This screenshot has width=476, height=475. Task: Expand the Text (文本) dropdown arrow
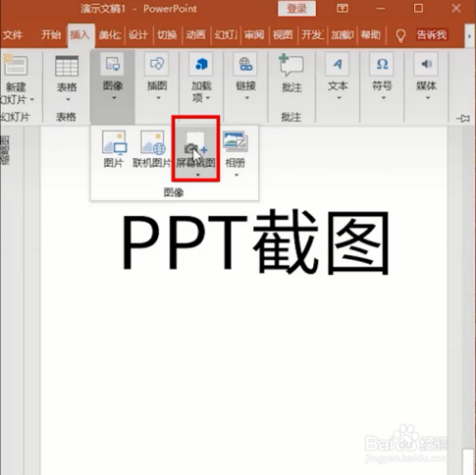339,98
